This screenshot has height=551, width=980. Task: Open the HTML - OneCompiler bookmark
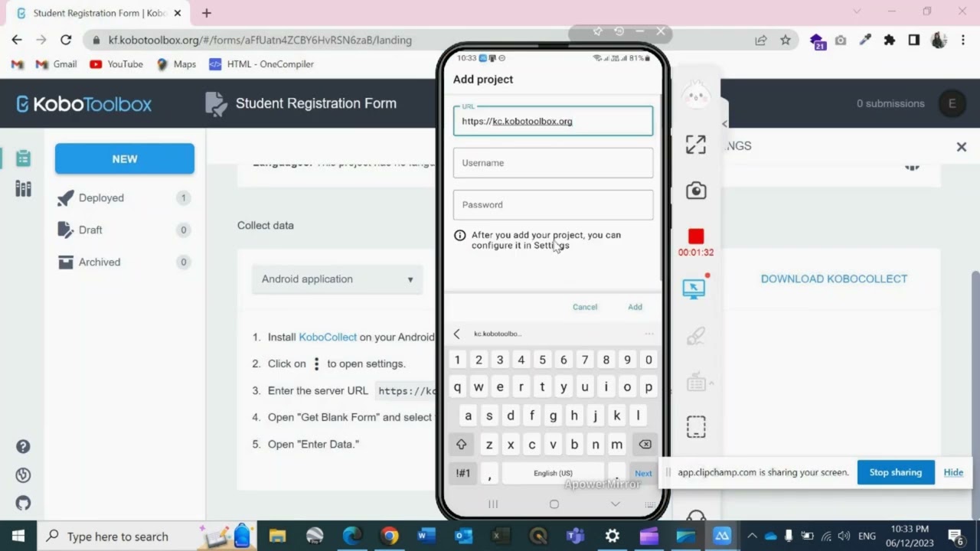pos(261,64)
